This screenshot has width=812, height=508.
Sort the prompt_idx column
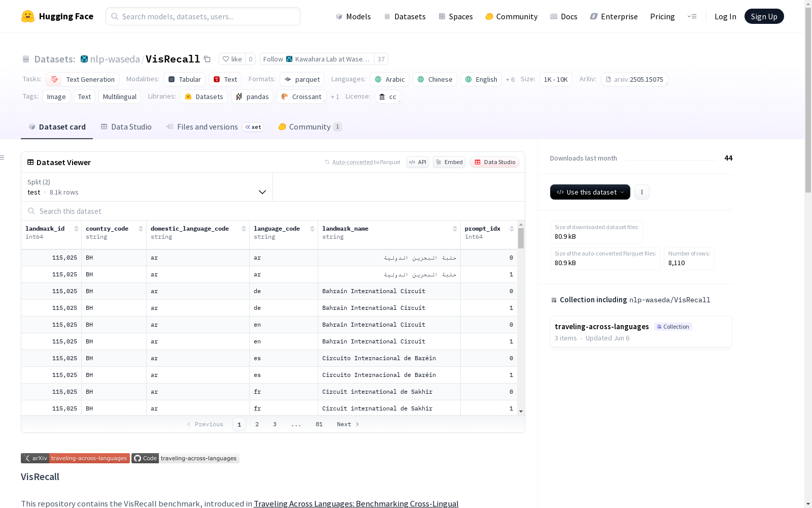pyautogui.click(x=512, y=229)
